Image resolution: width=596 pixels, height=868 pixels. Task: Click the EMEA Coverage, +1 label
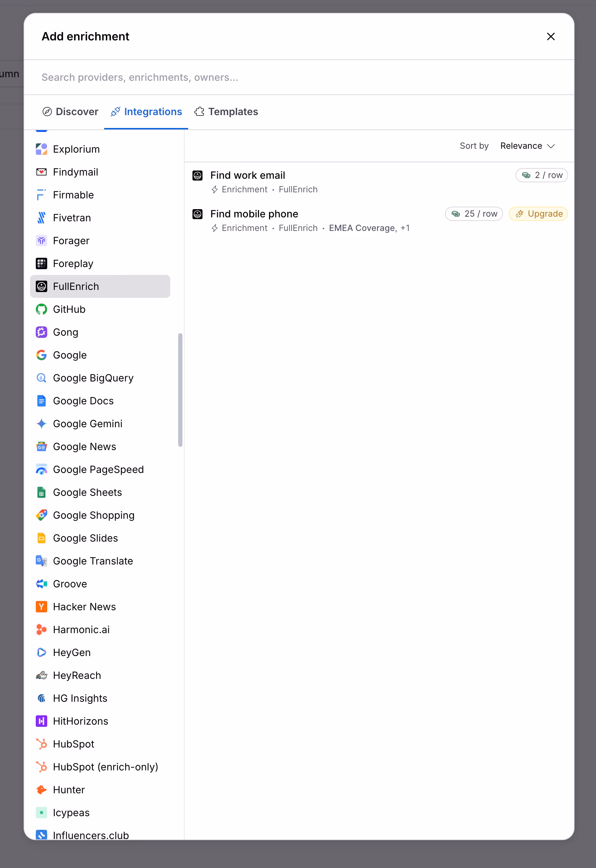point(369,228)
